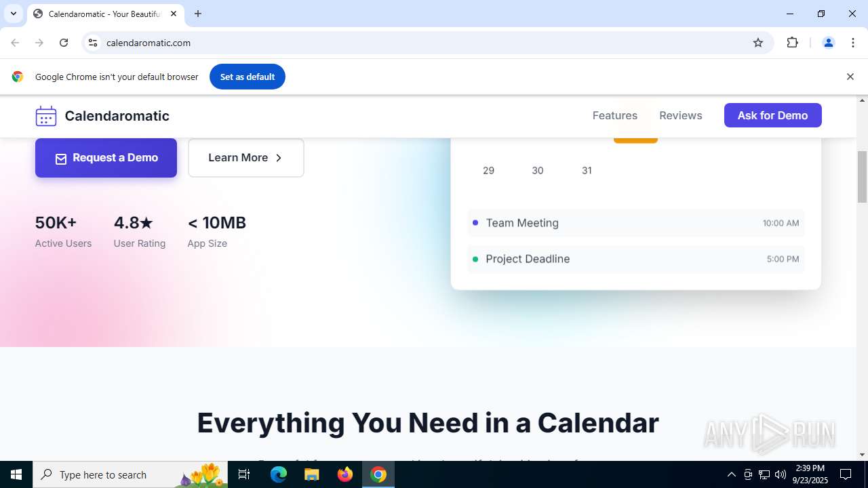This screenshot has height=488, width=868.
Task: Click the Everything You Need in a Calendar heading
Action: [x=428, y=423]
